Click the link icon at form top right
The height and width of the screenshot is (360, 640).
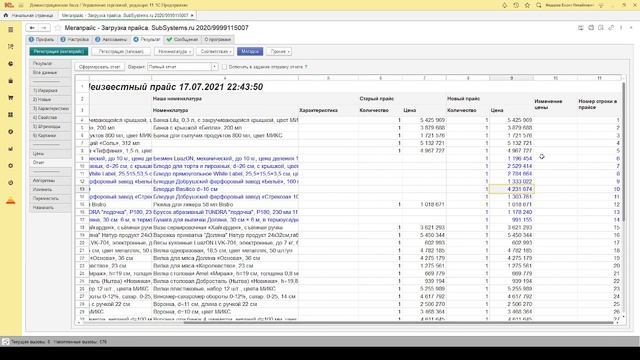611,28
